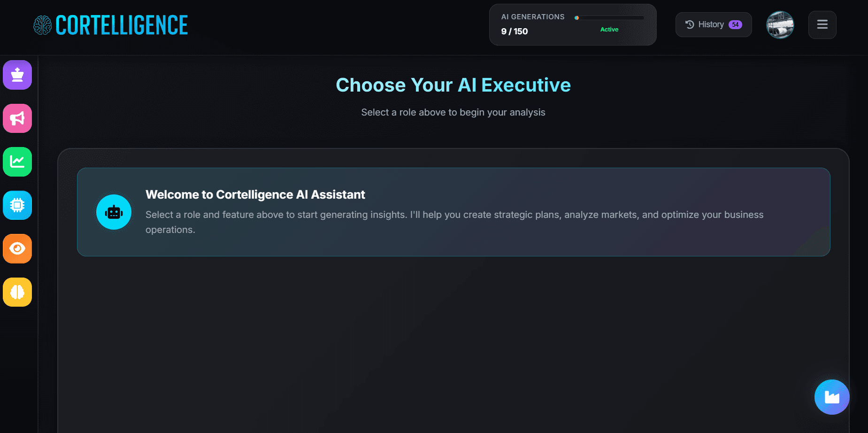This screenshot has height=433, width=868.
Task: Click the Welcome to Cortelligence AI Assistant title
Action: 255,194
